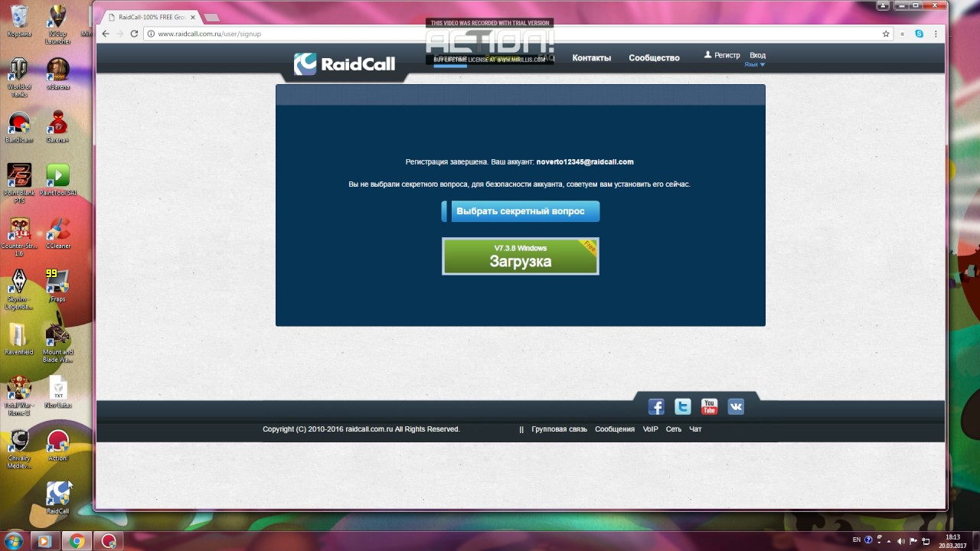Select the Skyrim Legendary desktop icon
This screenshot has width=980, height=551.
(x=19, y=289)
